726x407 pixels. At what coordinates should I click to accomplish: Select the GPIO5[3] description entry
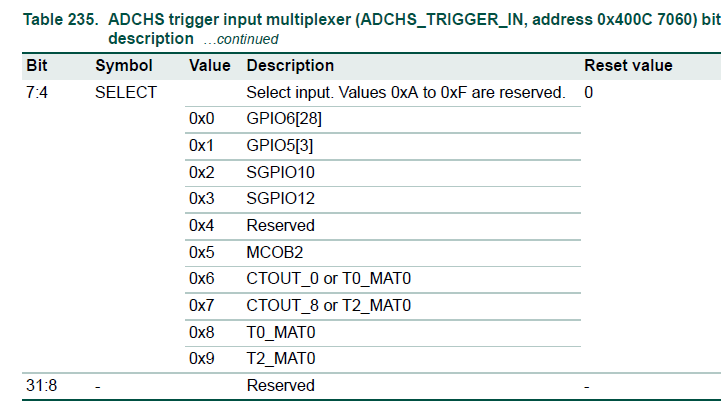(280, 146)
